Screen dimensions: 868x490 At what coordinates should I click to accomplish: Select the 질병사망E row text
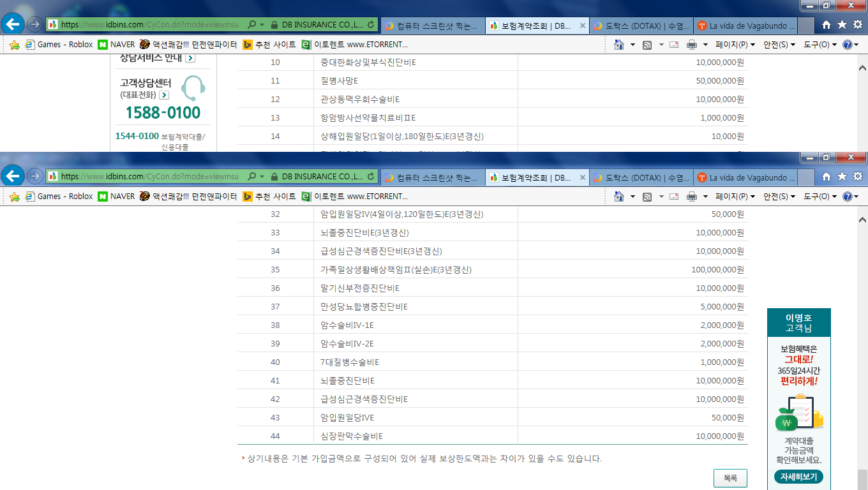[339, 81]
